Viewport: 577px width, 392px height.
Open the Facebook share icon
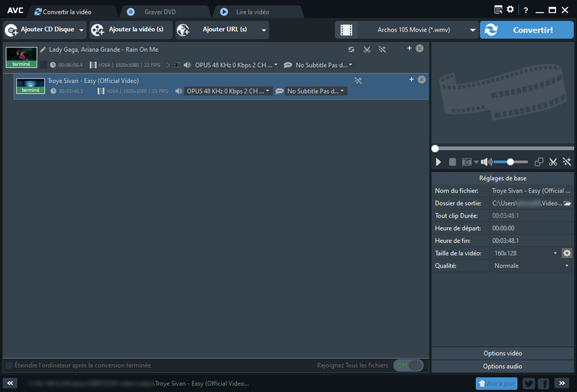(544, 383)
